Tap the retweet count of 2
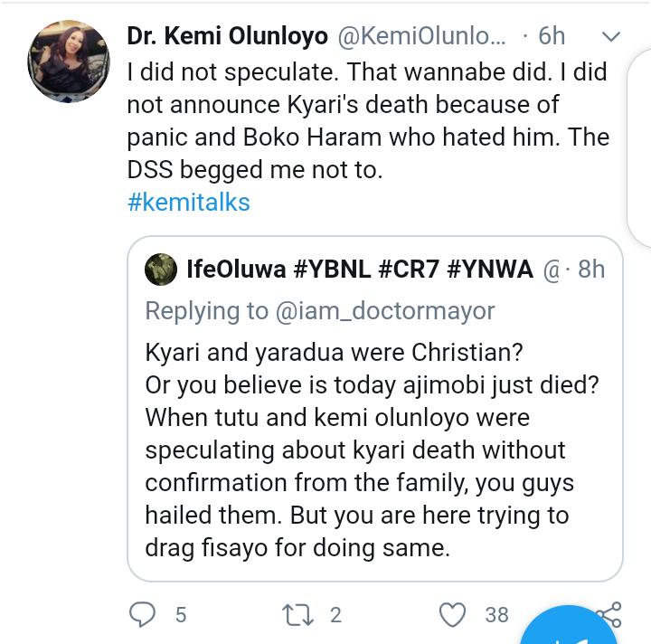 click(335, 615)
